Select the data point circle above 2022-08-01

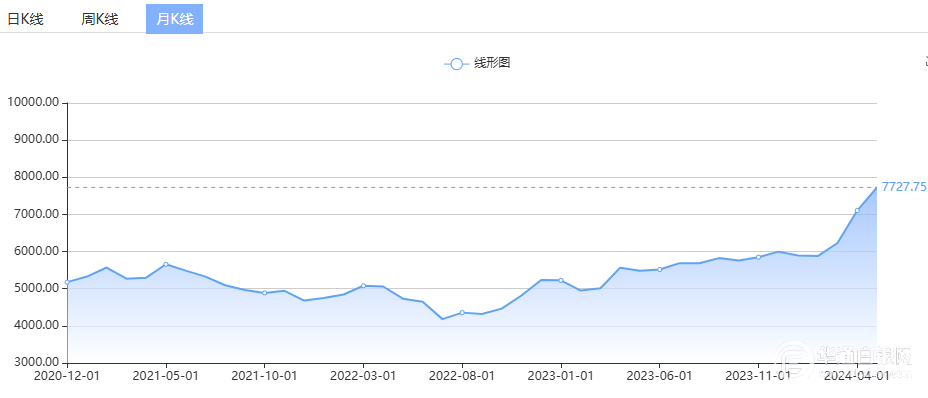pyautogui.click(x=462, y=312)
